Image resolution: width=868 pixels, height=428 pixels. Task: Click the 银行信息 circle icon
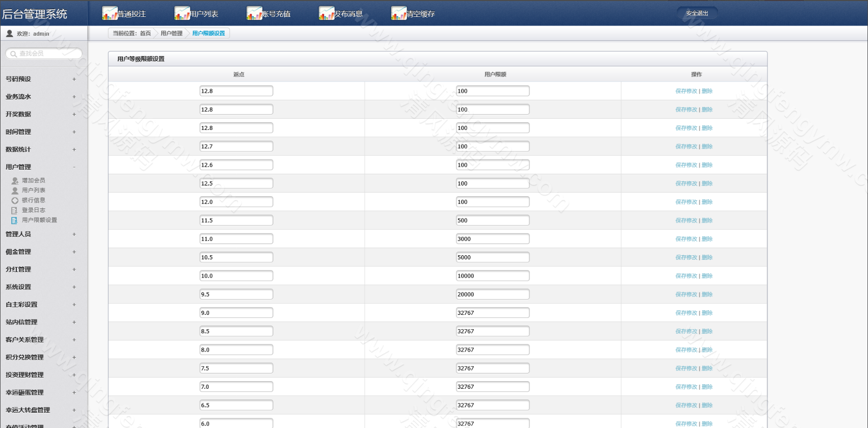pyautogui.click(x=15, y=200)
